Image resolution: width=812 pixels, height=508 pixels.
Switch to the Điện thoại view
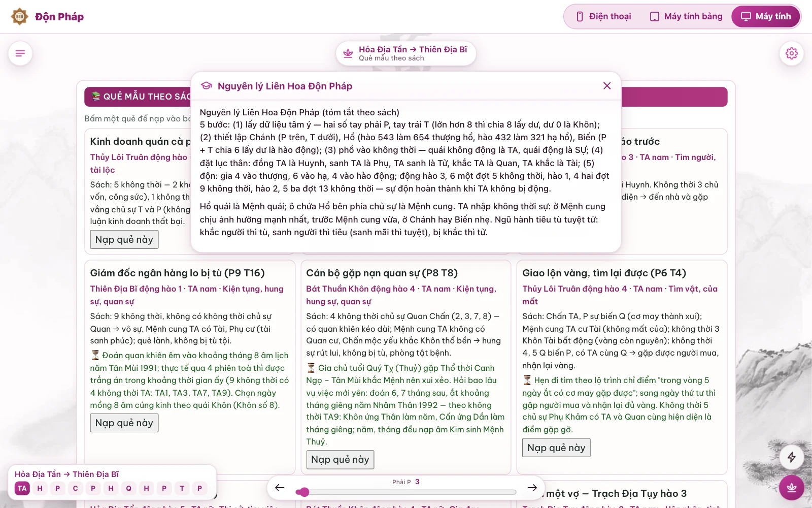(x=603, y=17)
